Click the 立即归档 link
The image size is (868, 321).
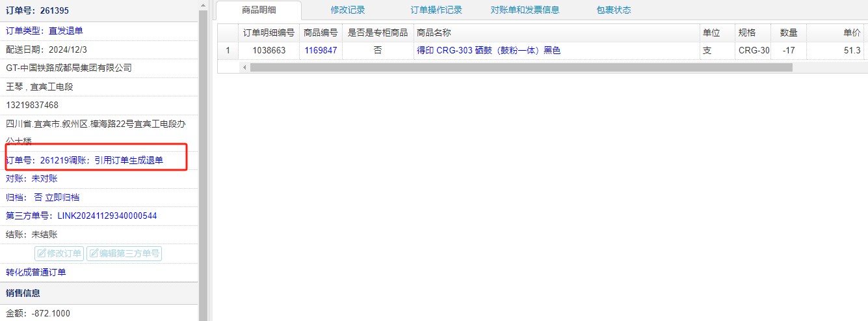tap(62, 197)
